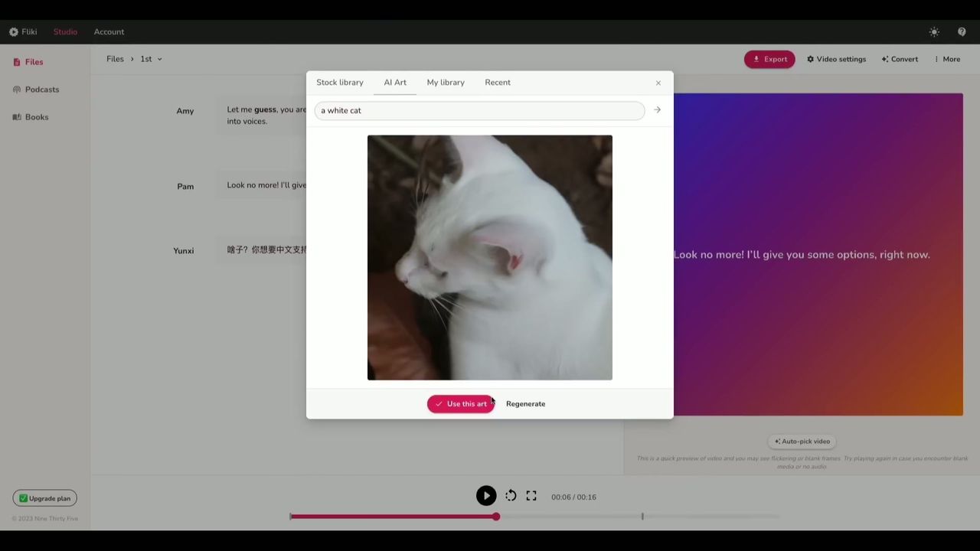980x551 pixels.
Task: Play the video preview
Action: coord(486,496)
